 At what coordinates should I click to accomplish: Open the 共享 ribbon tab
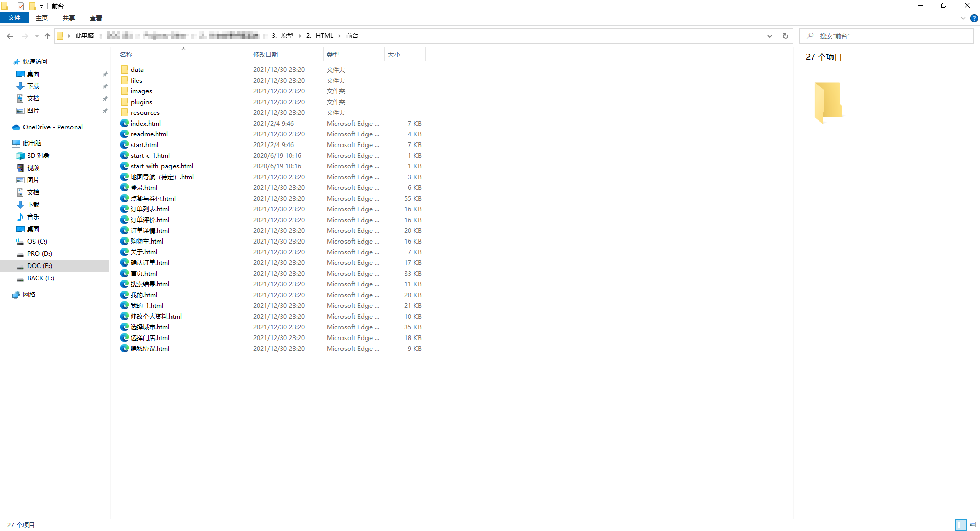point(69,18)
